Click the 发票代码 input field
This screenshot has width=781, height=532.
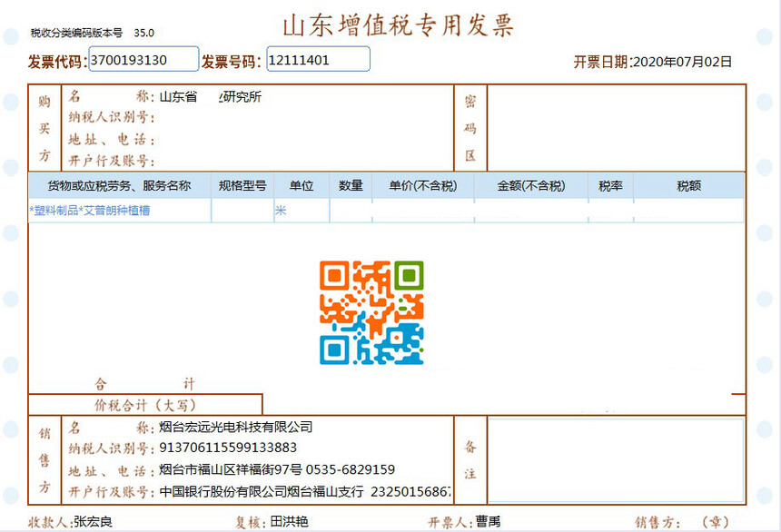(x=143, y=60)
